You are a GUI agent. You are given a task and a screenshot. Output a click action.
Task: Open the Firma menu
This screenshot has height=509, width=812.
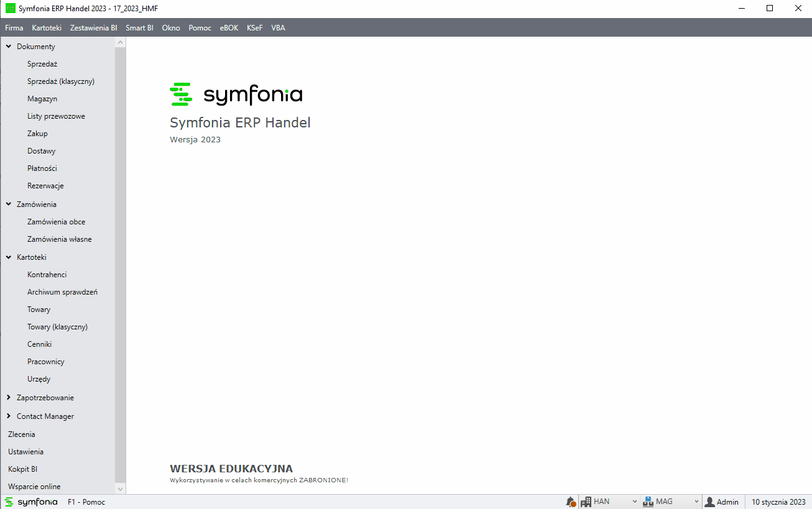[x=14, y=28]
